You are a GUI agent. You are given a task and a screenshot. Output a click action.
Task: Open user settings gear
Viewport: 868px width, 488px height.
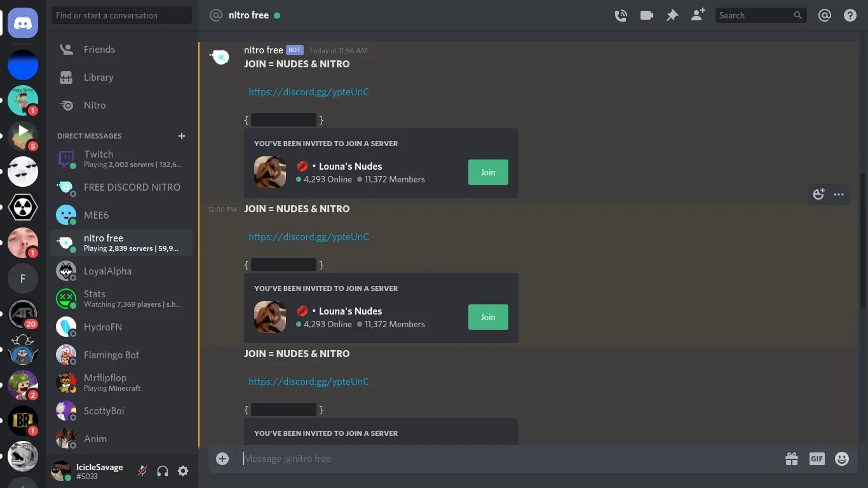183,471
